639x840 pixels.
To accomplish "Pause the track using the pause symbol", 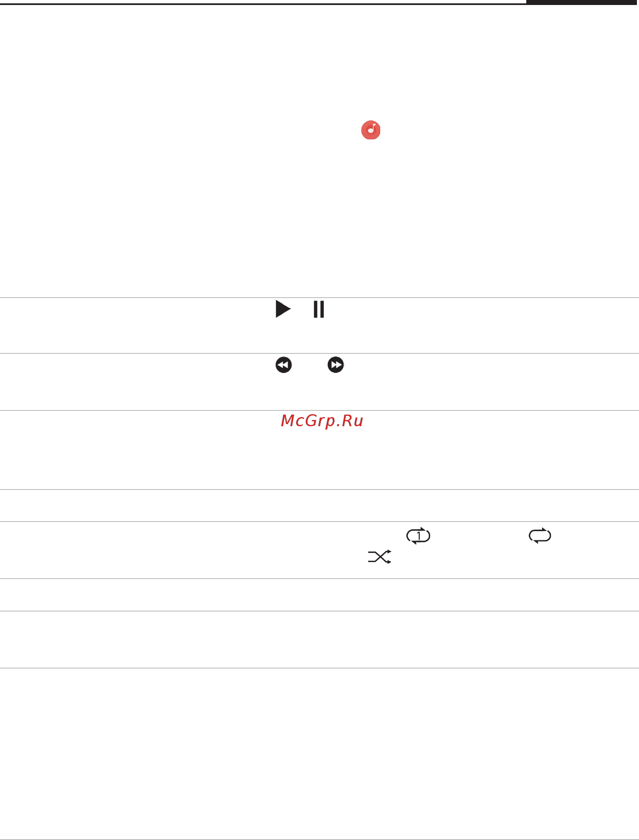I will 319,309.
